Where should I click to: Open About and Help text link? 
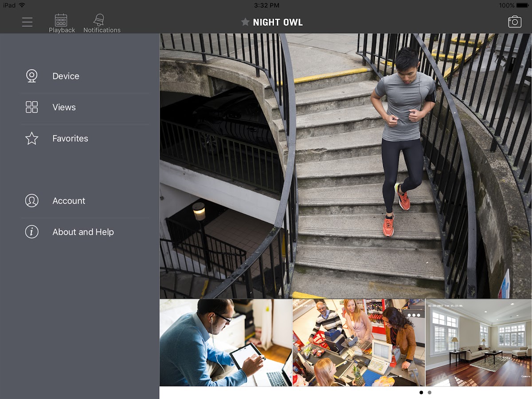83,232
